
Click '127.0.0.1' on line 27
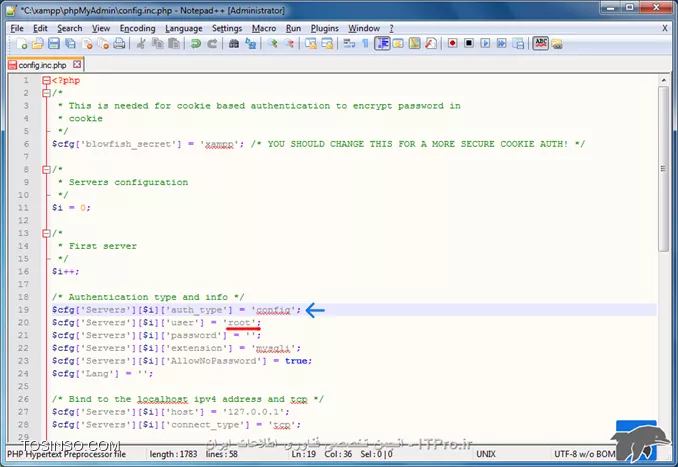[253, 412]
